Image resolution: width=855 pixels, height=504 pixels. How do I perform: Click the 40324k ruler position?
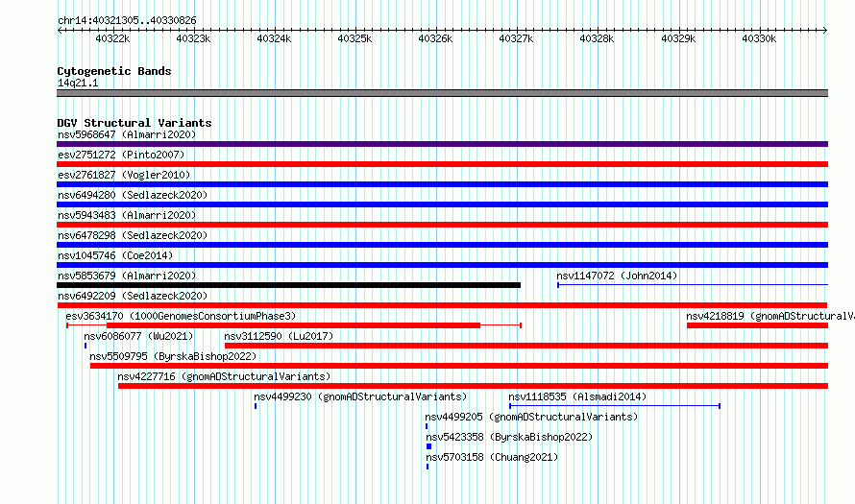[275, 38]
